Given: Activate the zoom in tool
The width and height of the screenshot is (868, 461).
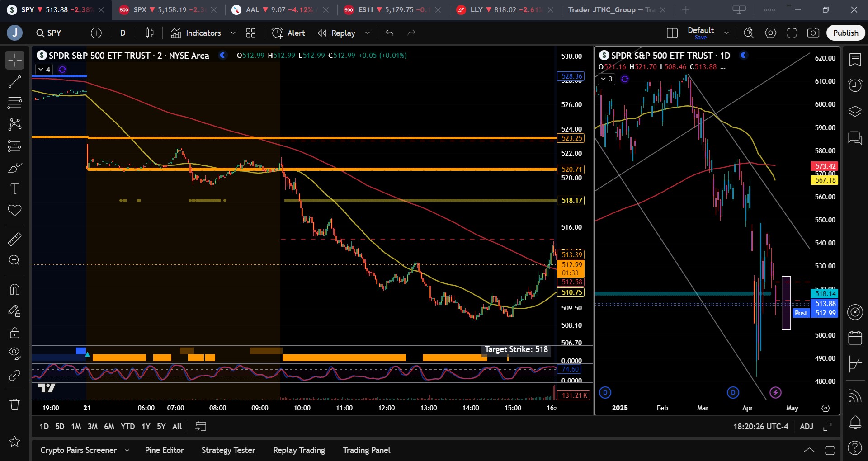Looking at the screenshot, I should (x=14, y=260).
